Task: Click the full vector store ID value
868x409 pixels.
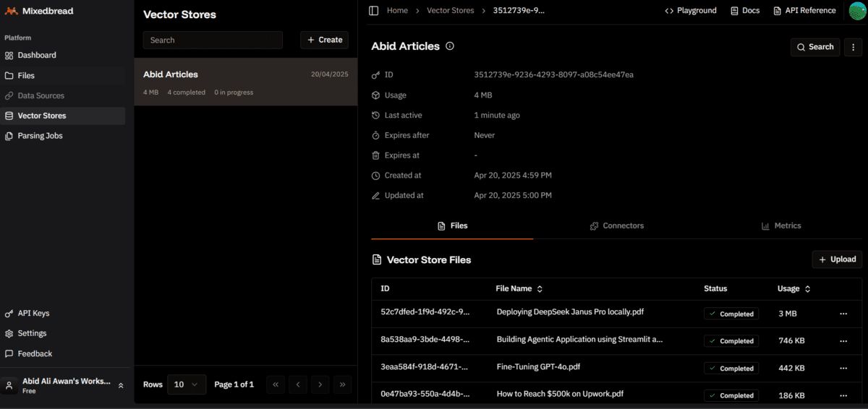Action: point(554,74)
